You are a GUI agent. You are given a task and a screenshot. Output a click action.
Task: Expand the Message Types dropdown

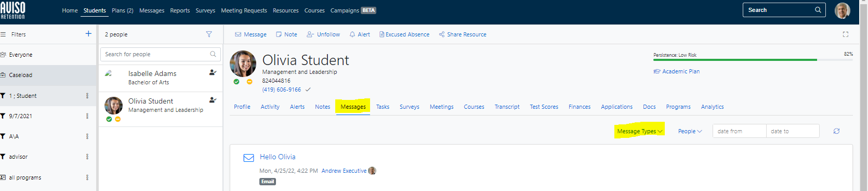click(x=640, y=131)
